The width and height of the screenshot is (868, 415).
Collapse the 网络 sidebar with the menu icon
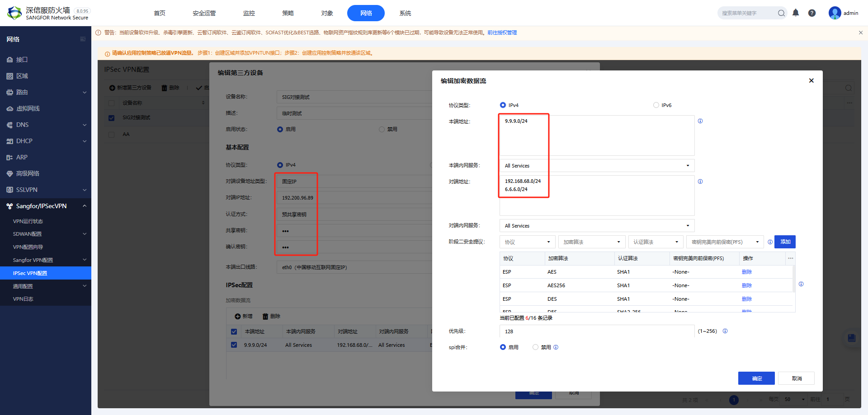83,39
